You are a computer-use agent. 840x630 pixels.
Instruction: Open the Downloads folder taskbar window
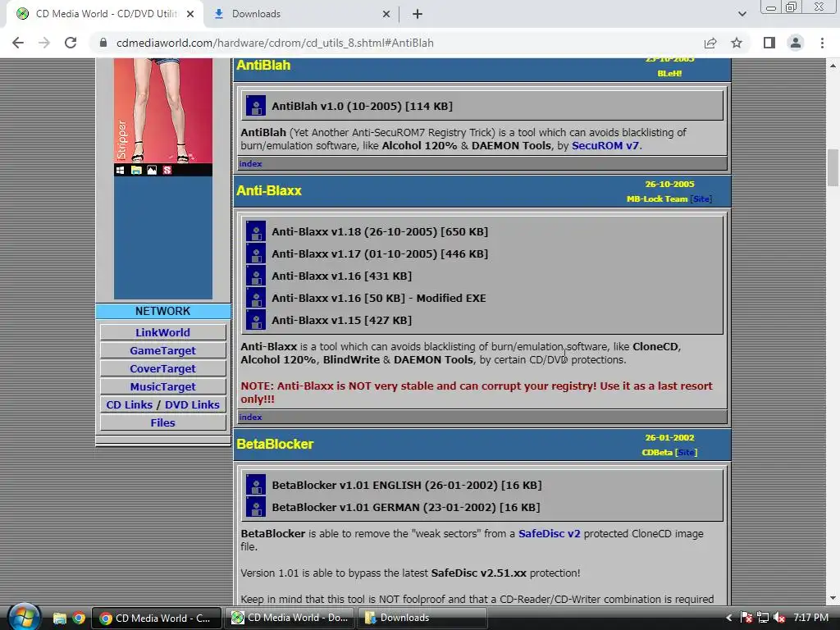click(422, 618)
